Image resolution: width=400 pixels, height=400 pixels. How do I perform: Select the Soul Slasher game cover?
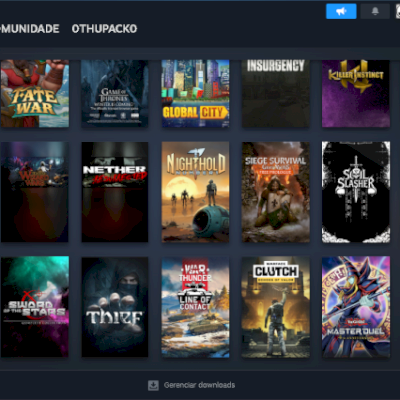coord(356,192)
